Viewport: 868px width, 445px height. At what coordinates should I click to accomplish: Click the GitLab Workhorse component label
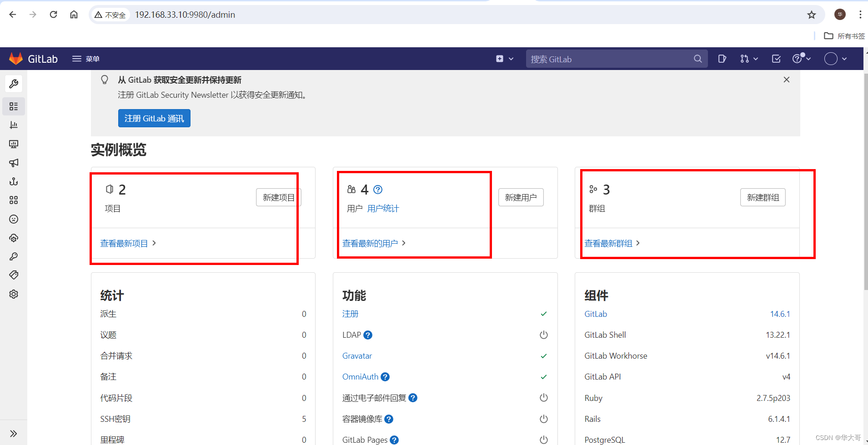pyautogui.click(x=616, y=355)
